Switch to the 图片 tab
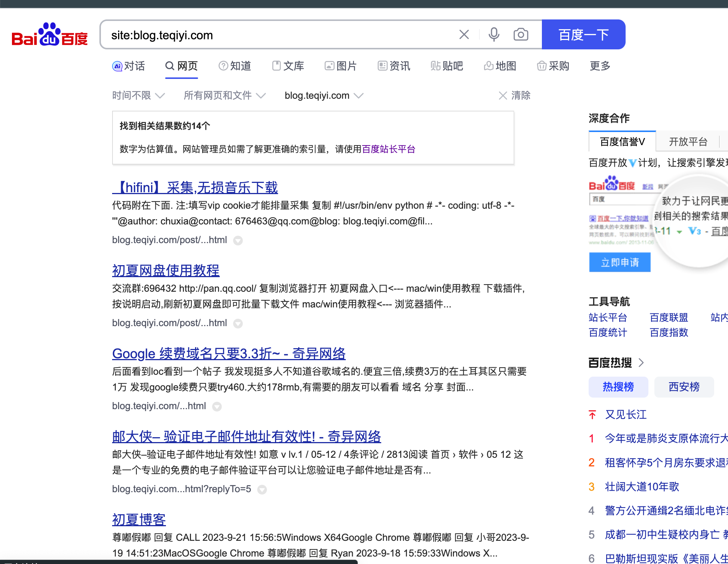Image resolution: width=728 pixels, height=564 pixels. pos(341,66)
